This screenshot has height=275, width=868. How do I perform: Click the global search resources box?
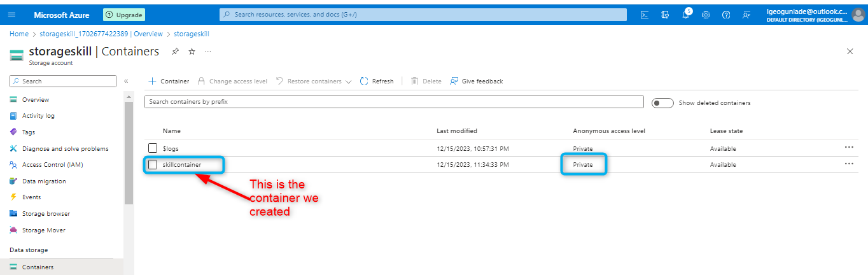[423, 15]
